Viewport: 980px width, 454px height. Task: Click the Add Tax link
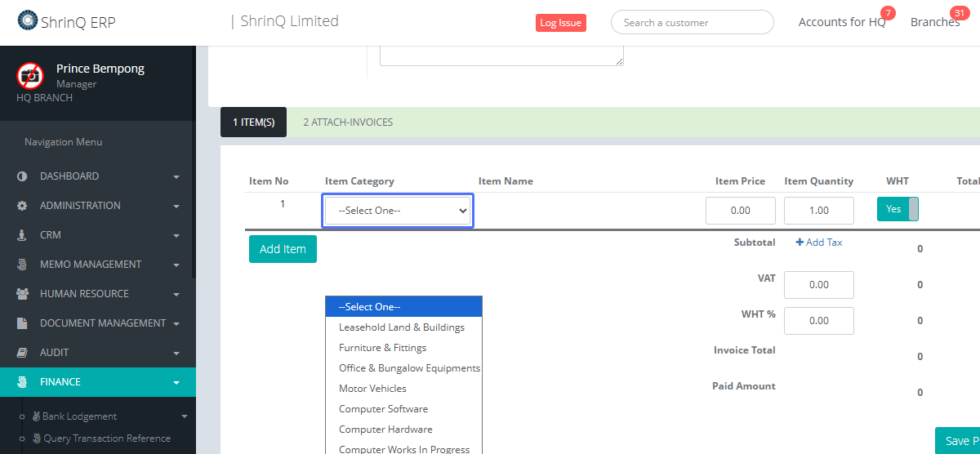pyautogui.click(x=819, y=243)
